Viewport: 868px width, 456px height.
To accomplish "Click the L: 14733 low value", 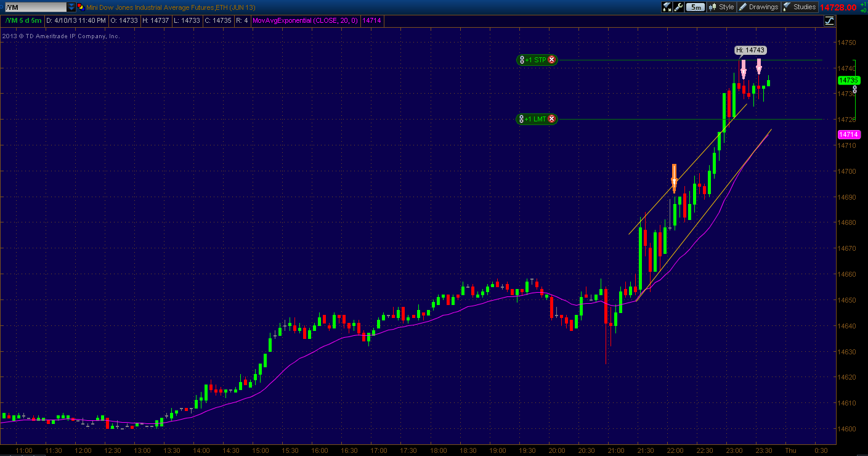I will tap(188, 20).
